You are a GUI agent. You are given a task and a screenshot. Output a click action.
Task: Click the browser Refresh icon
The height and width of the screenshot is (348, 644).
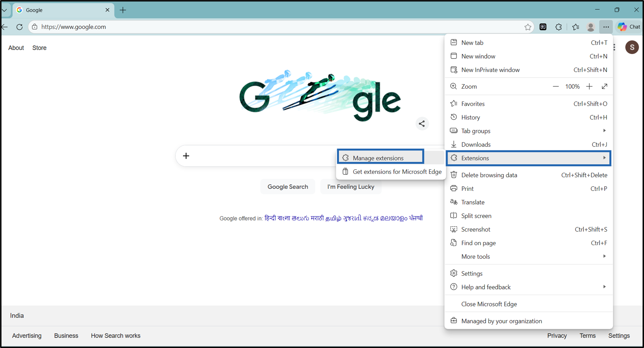point(19,27)
